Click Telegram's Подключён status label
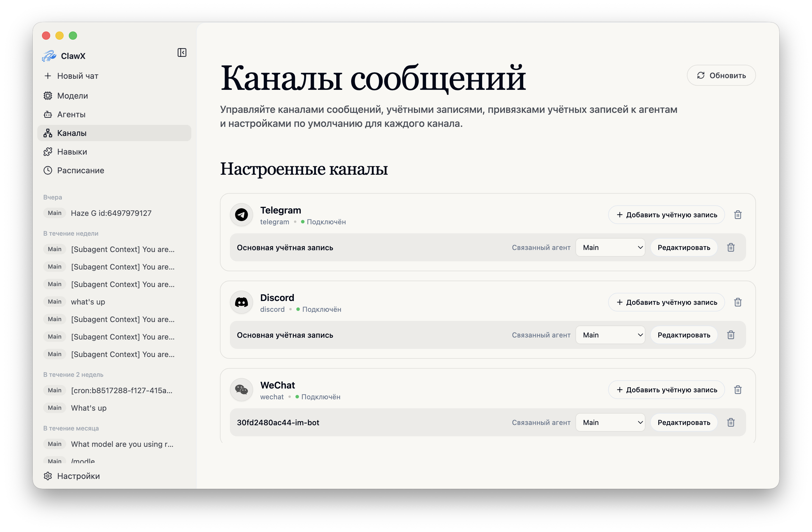The image size is (812, 532). click(x=326, y=222)
